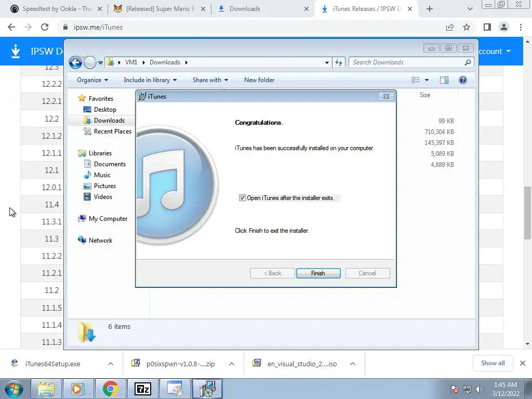Toggle the Chrome side panel icon
Image resolution: width=532 pixels, height=399 pixels.
click(487, 27)
